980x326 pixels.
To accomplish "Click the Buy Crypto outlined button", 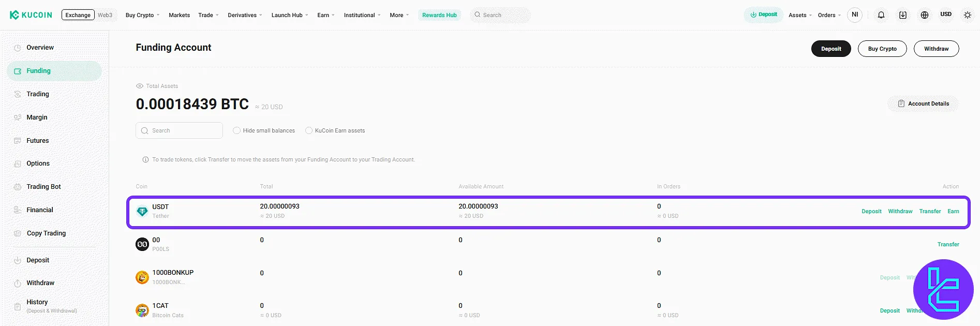I will pos(882,49).
